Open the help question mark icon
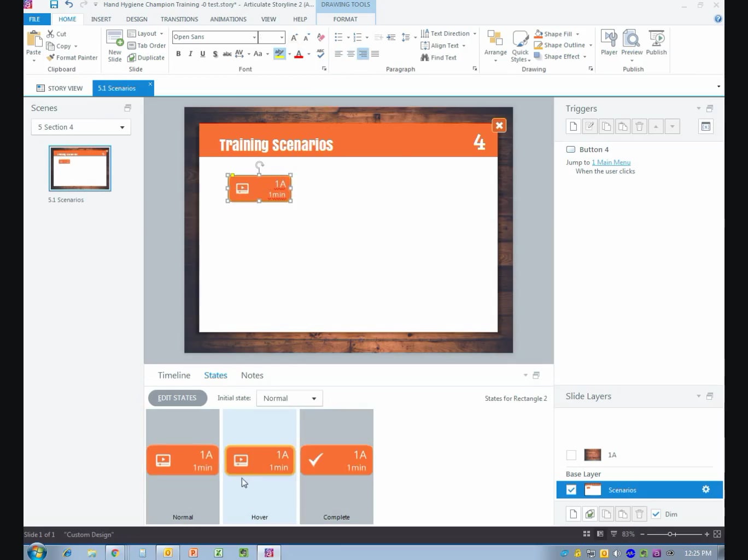 pyautogui.click(x=718, y=19)
